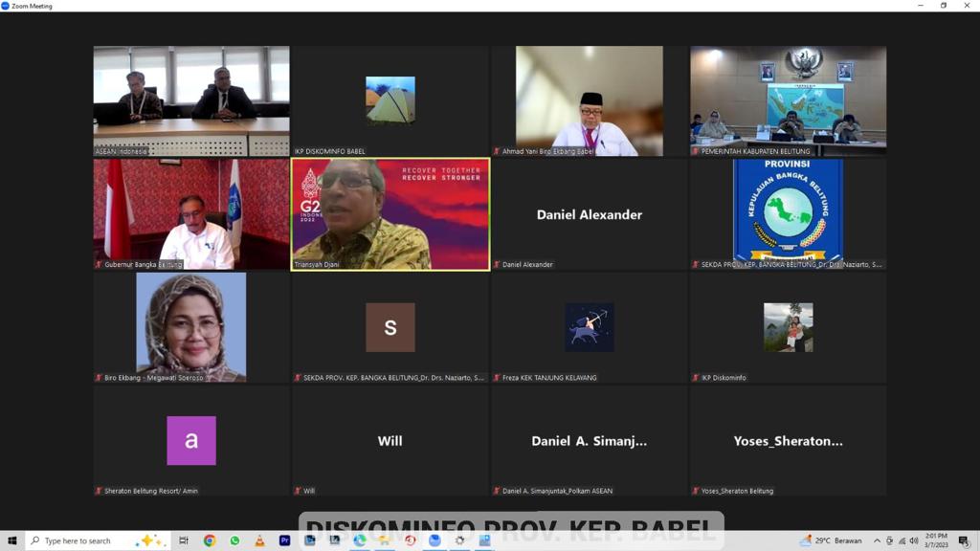Image resolution: width=980 pixels, height=551 pixels.
Task: Open the notification center icon
Action: pos(964,541)
